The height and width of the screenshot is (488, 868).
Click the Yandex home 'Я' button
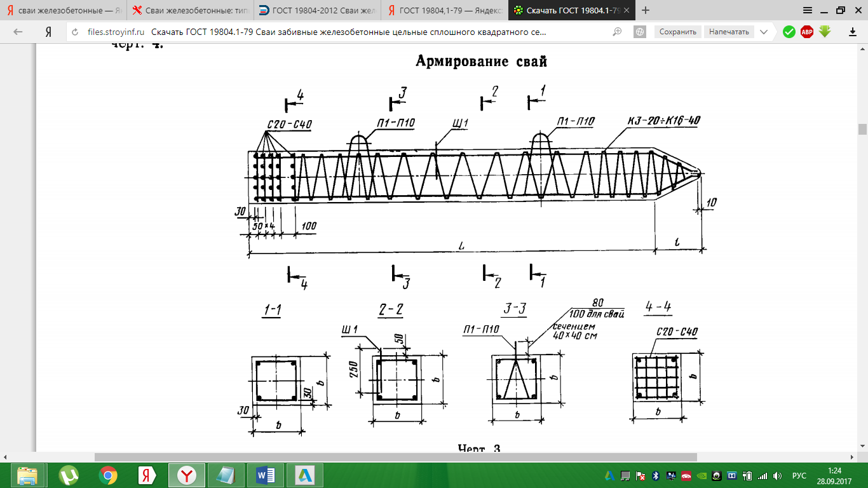pyautogui.click(x=48, y=32)
